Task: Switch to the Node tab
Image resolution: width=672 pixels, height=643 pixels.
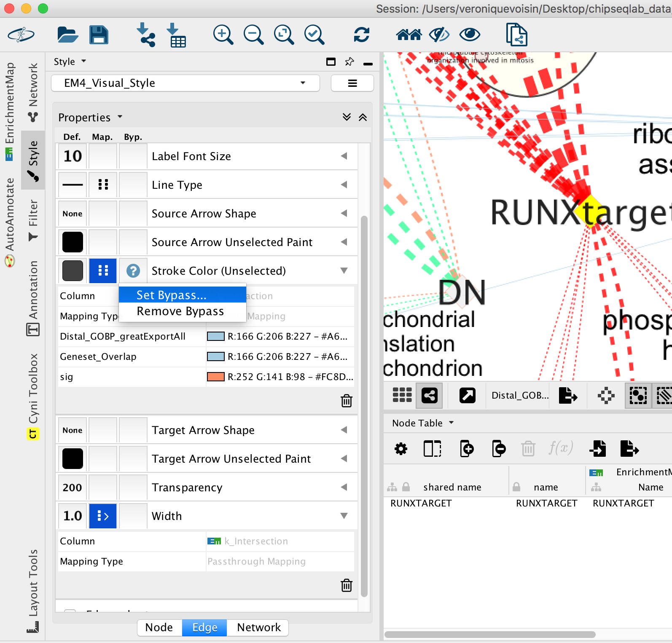Action: pos(159,627)
